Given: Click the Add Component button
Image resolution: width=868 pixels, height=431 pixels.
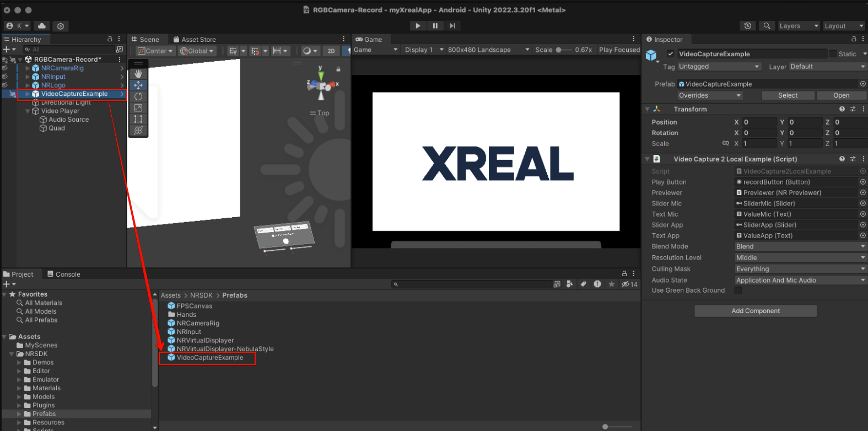Looking at the screenshot, I should tap(756, 311).
